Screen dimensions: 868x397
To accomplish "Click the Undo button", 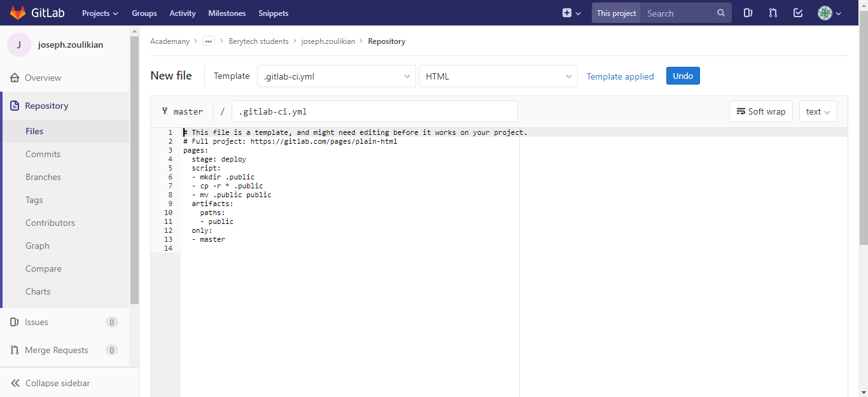I will coord(683,76).
